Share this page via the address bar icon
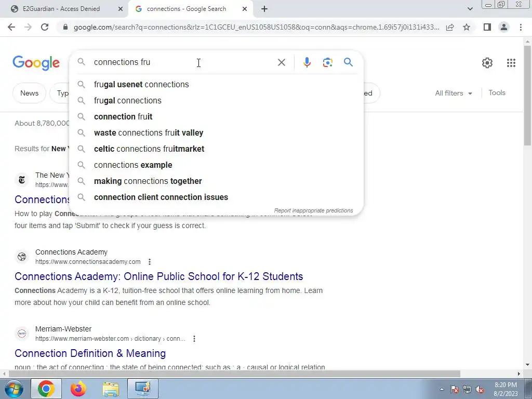 450,27
